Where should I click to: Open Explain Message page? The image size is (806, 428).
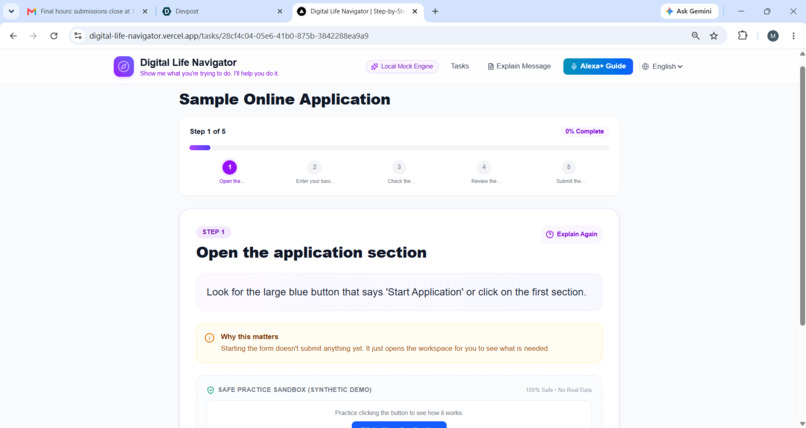(x=519, y=66)
